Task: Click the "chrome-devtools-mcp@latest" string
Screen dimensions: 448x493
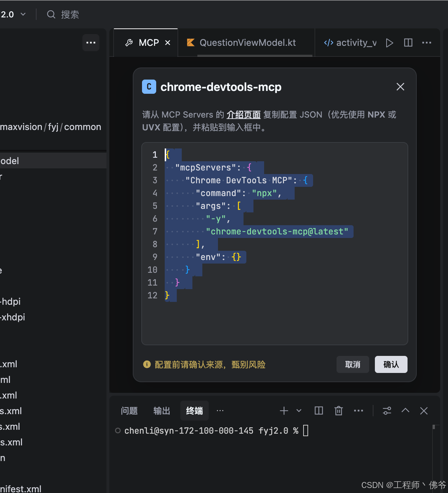Action: 277,232
